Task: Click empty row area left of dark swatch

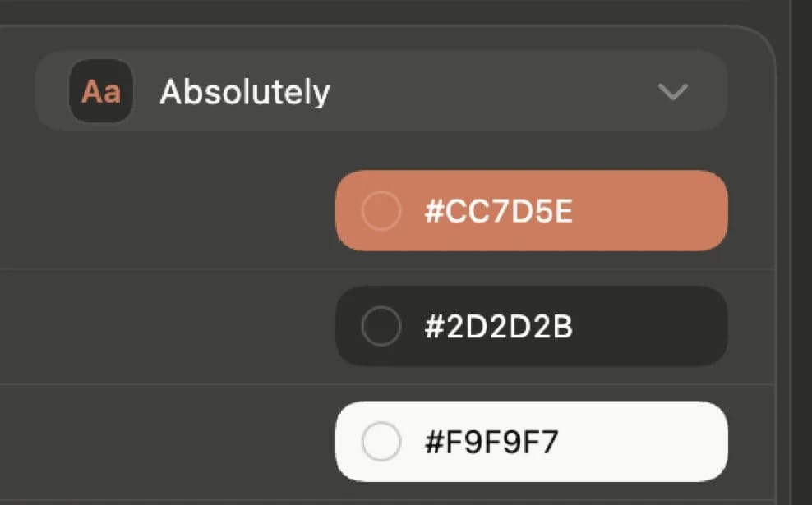Action: pyautogui.click(x=164, y=326)
